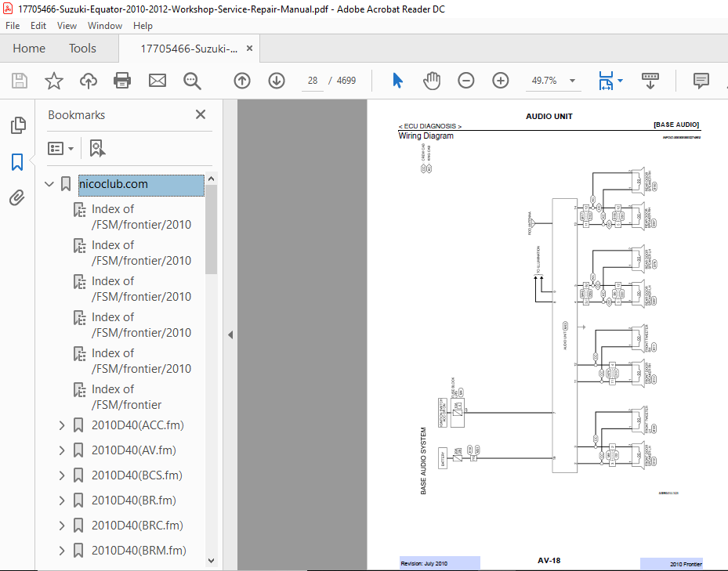Click the 2010 Frontier footer text
Image resolution: width=728 pixels, height=571 pixels.
(686, 565)
